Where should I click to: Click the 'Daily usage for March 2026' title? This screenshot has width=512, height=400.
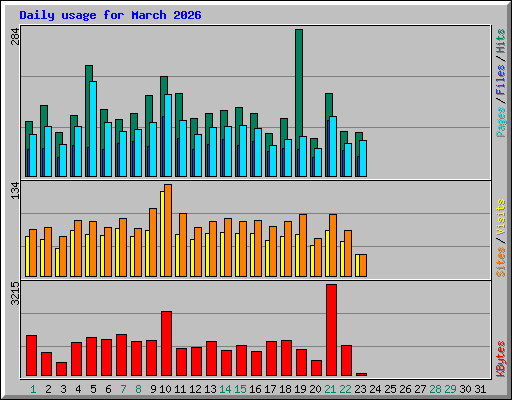pyautogui.click(x=110, y=15)
